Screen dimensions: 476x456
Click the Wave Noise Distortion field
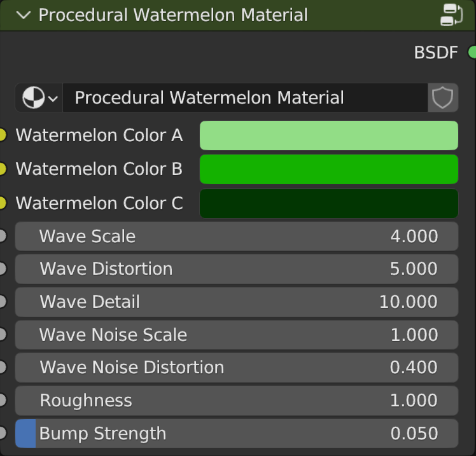click(236, 368)
